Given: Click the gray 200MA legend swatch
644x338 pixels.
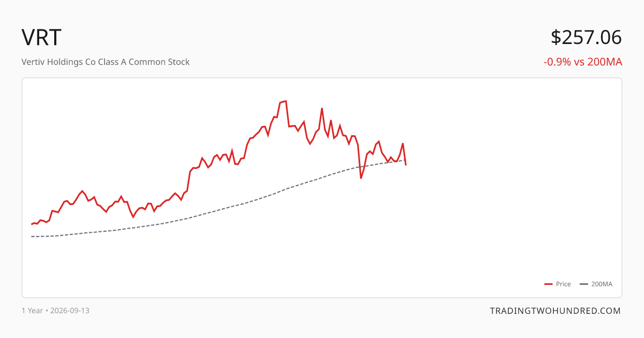Looking at the screenshot, I should pos(584,284).
